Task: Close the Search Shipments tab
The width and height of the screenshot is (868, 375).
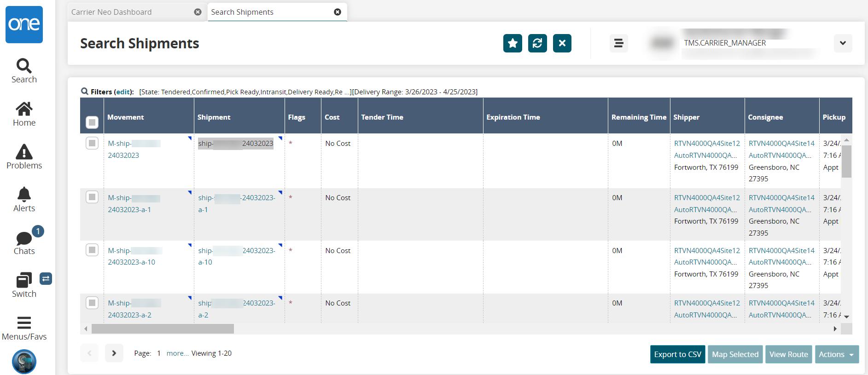Action: click(338, 12)
